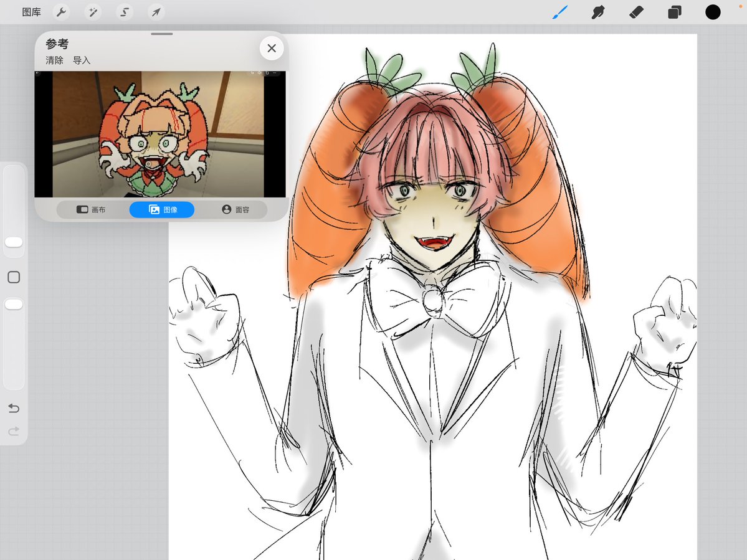Open the black color picker swatch
Viewport: 747px width, 560px height.
click(x=713, y=12)
